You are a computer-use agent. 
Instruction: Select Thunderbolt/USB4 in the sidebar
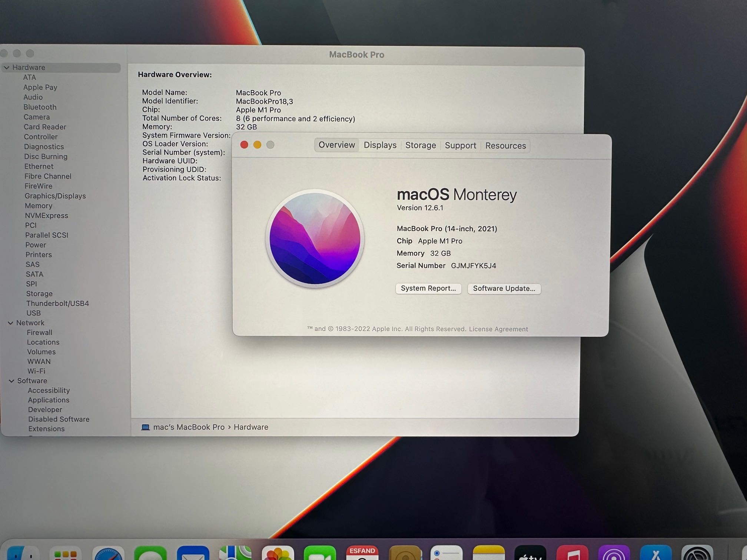coord(57,303)
